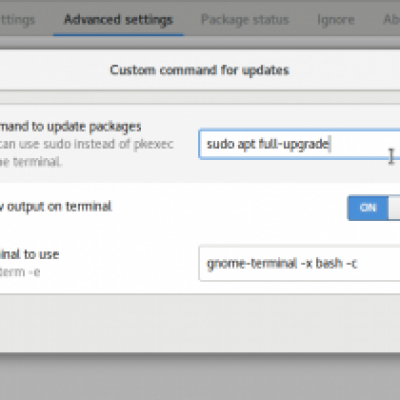Click the terminal to use label
Viewport: 400px width, 400px height.
(x=29, y=254)
